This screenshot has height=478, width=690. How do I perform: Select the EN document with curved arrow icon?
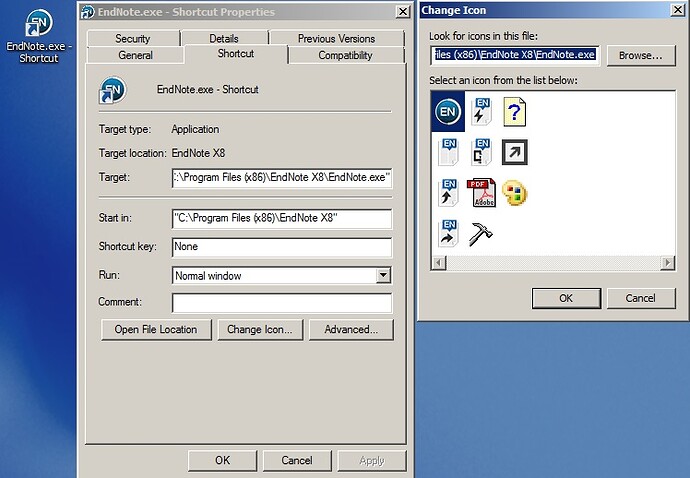(x=448, y=233)
